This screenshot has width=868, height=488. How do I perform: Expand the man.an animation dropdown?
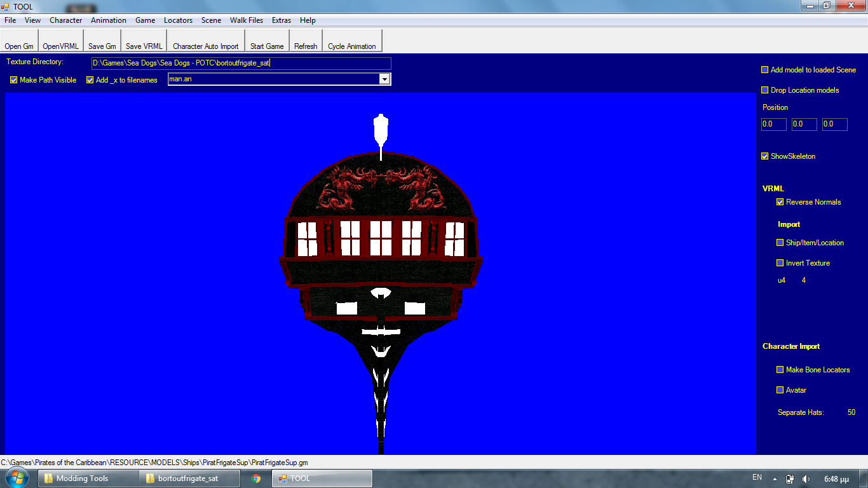pyautogui.click(x=384, y=79)
